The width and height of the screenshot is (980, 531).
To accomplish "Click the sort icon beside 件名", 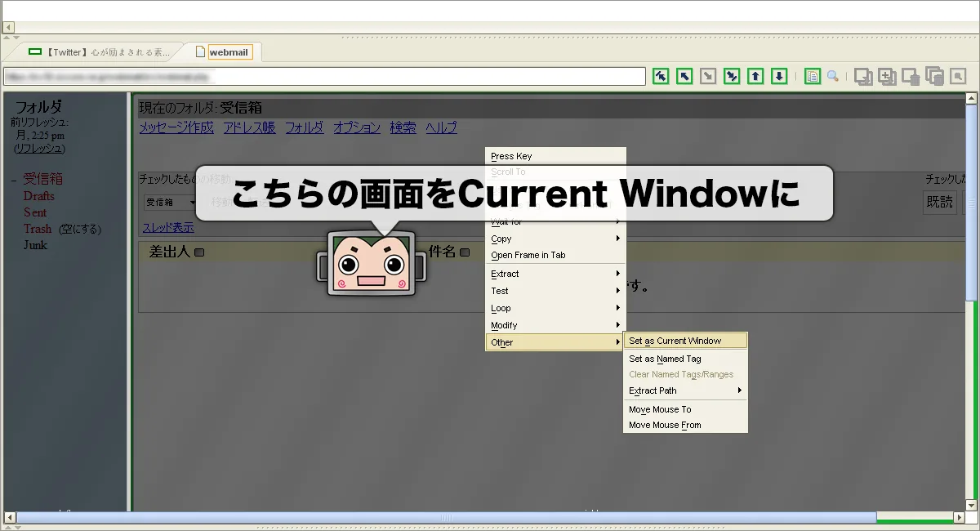I will coord(465,252).
